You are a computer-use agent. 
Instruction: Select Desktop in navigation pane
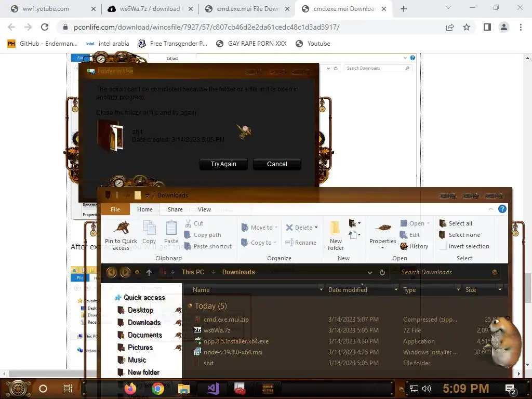pos(136,310)
